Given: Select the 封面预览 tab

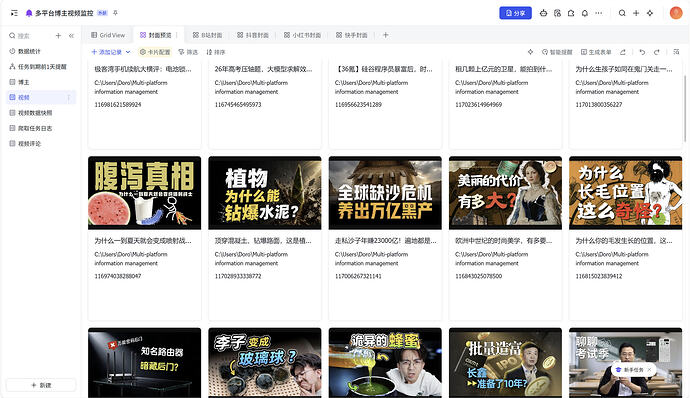Looking at the screenshot, I should point(156,35).
